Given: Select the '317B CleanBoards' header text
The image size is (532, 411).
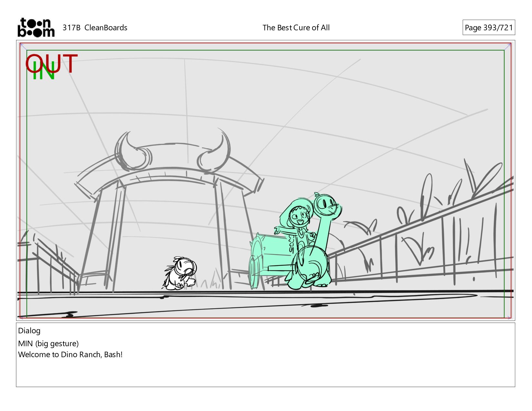Looking at the screenshot, I should [95, 28].
